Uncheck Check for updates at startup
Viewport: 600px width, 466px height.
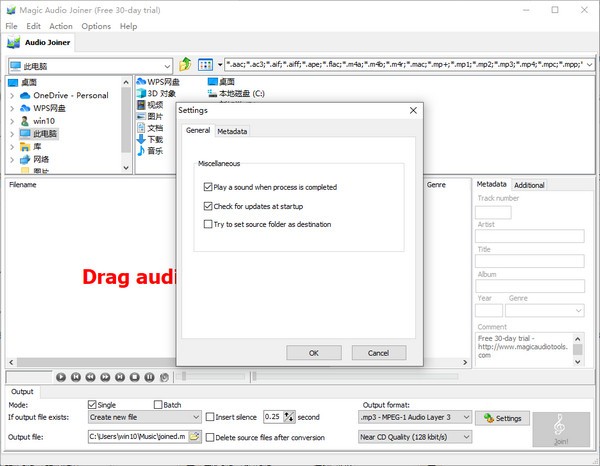(x=208, y=206)
